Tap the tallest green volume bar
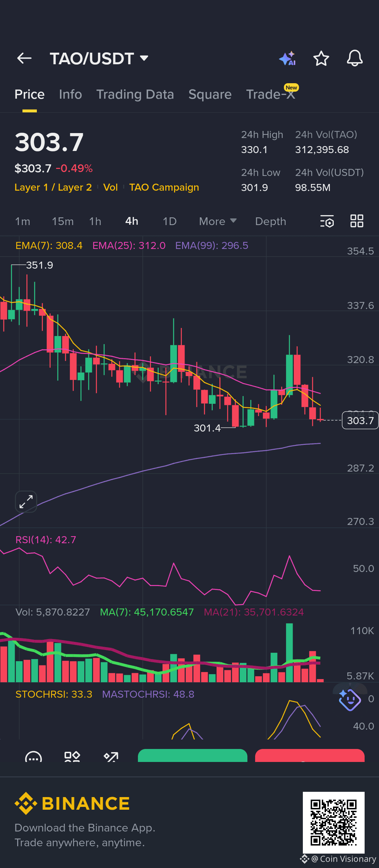Image resolution: width=379 pixels, height=868 pixels. (x=290, y=653)
